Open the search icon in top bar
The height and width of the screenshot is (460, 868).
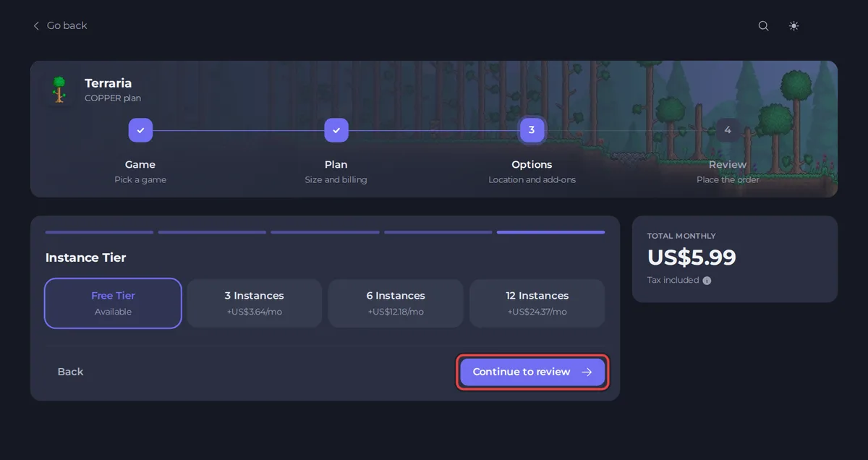pos(763,26)
